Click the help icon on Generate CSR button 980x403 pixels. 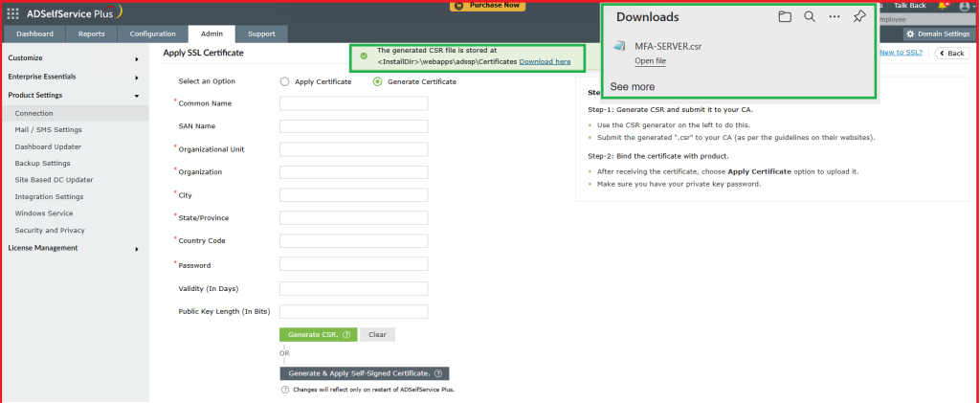click(346, 335)
